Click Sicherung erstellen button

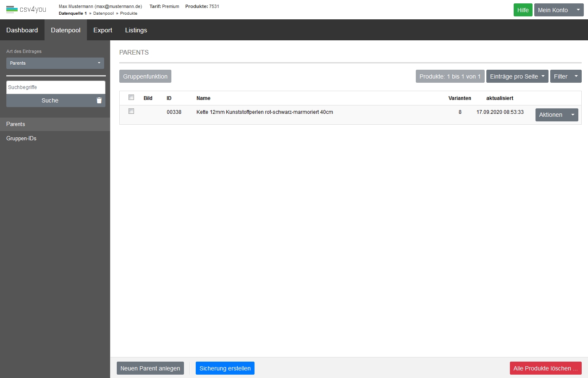(x=225, y=368)
